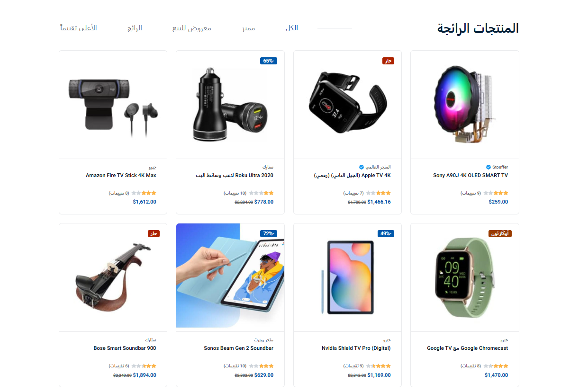
Task: Open the Nvidia Shield TV Pro (Digital) link
Action: (x=356, y=348)
